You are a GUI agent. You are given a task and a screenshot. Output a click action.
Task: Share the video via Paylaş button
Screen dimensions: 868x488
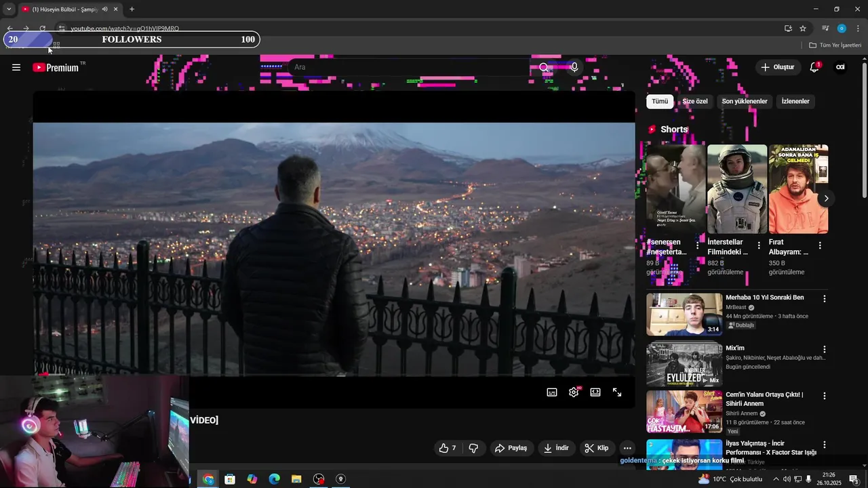tap(511, 448)
